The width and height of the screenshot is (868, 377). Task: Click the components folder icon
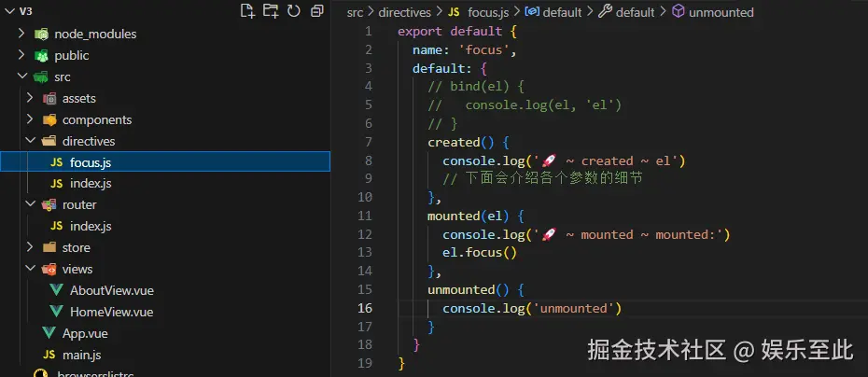click(49, 119)
